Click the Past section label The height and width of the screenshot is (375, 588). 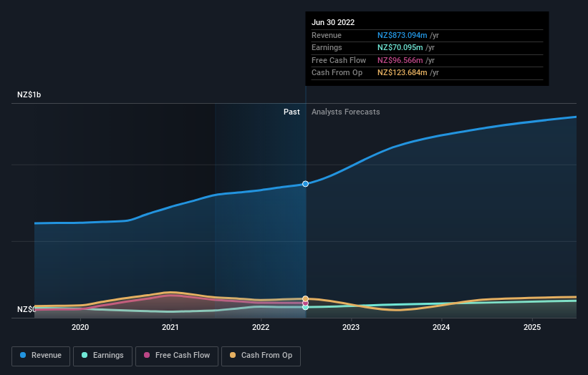[291, 112]
